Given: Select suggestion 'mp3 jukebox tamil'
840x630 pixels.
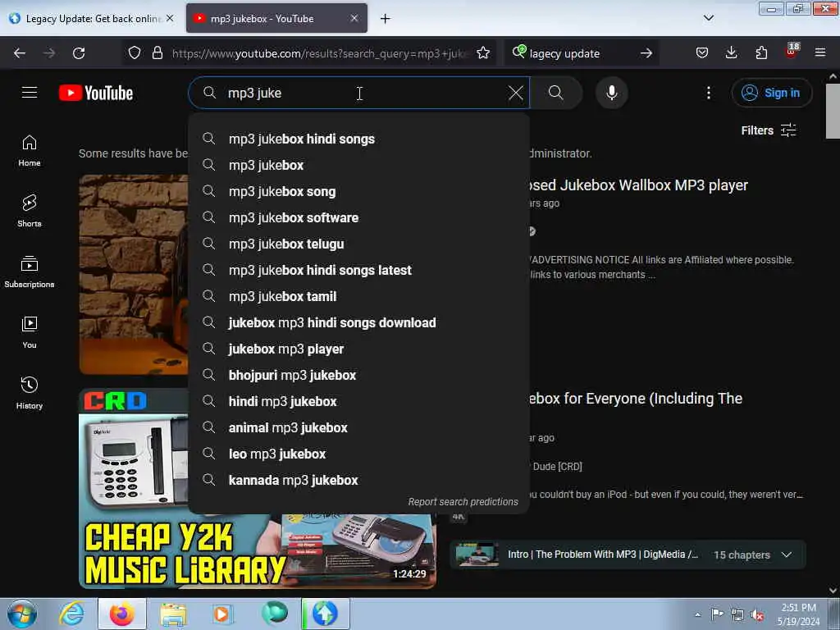Looking at the screenshot, I should 359,296.
